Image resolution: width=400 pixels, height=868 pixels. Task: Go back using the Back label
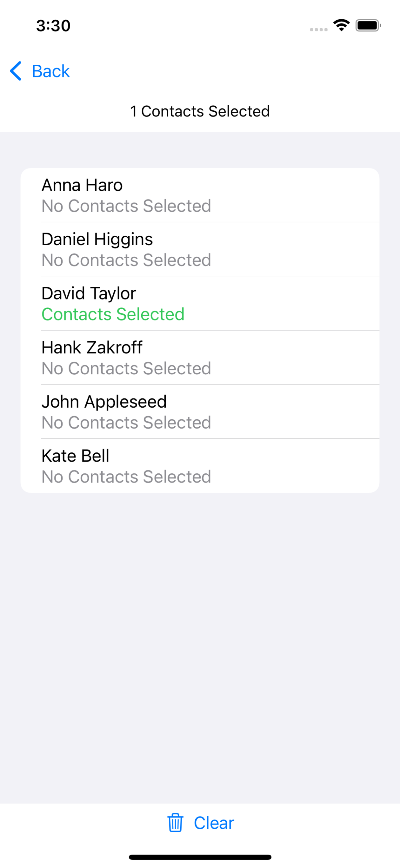50,71
